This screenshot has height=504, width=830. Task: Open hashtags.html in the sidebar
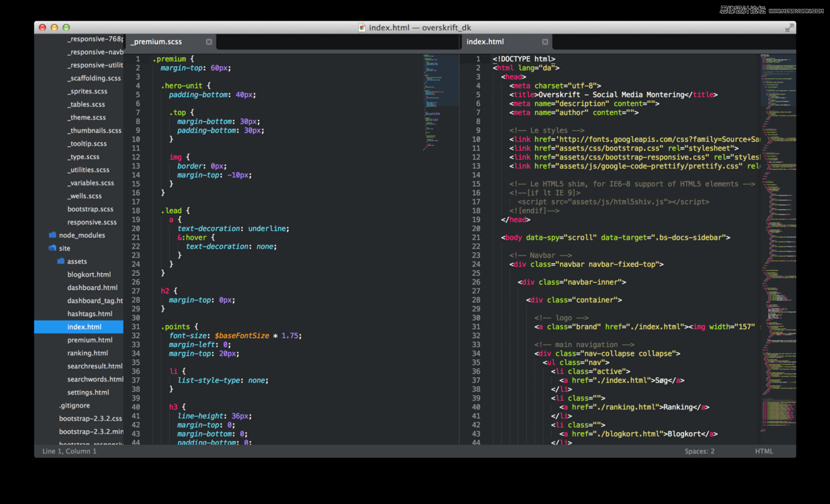(x=90, y=314)
